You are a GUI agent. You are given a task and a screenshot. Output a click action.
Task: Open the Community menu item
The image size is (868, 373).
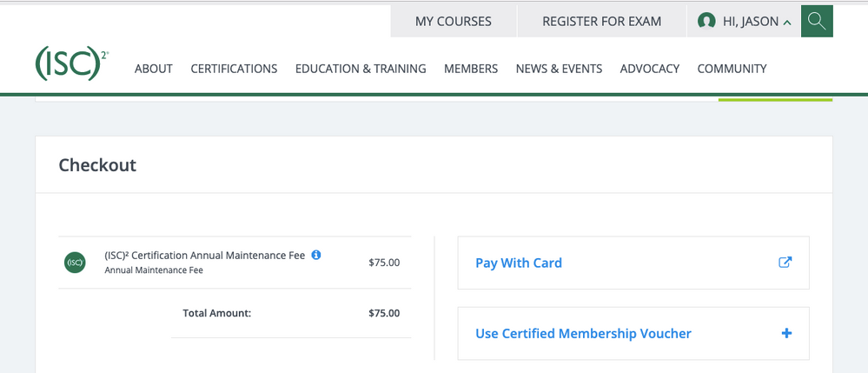732,69
